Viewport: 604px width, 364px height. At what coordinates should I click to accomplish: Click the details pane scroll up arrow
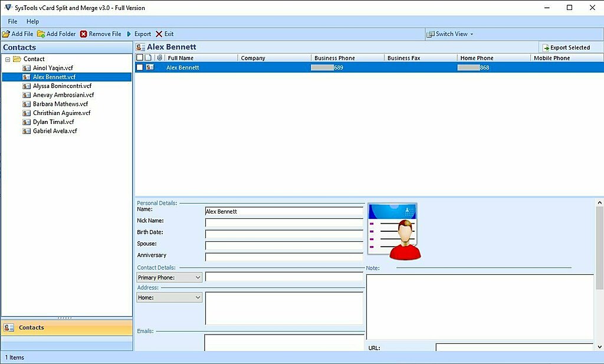[600, 202]
